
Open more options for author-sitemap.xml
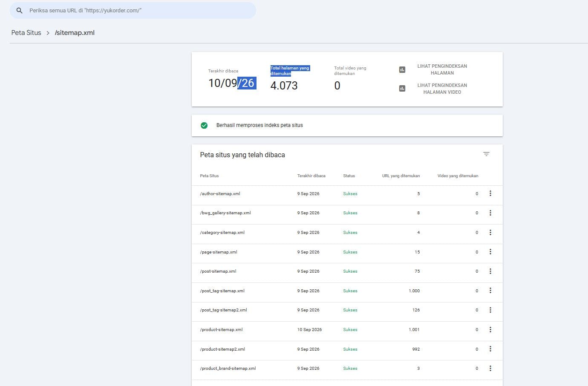[x=490, y=193]
